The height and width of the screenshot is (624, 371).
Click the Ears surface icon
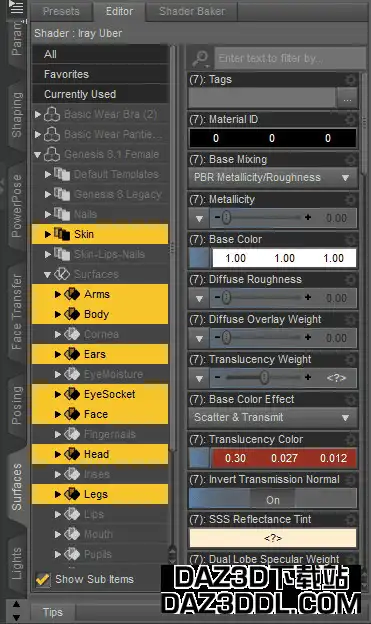point(72,354)
